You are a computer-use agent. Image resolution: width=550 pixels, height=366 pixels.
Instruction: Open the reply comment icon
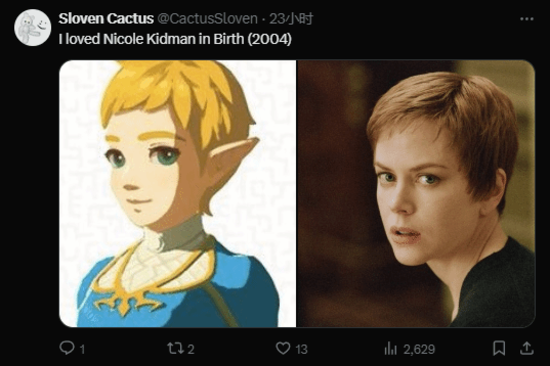66,348
